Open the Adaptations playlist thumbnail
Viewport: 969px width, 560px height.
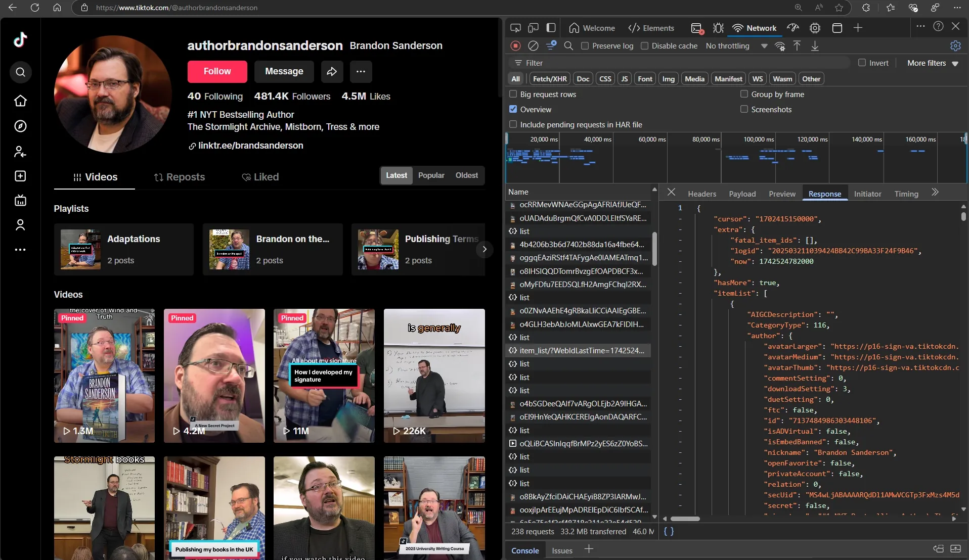tap(80, 250)
